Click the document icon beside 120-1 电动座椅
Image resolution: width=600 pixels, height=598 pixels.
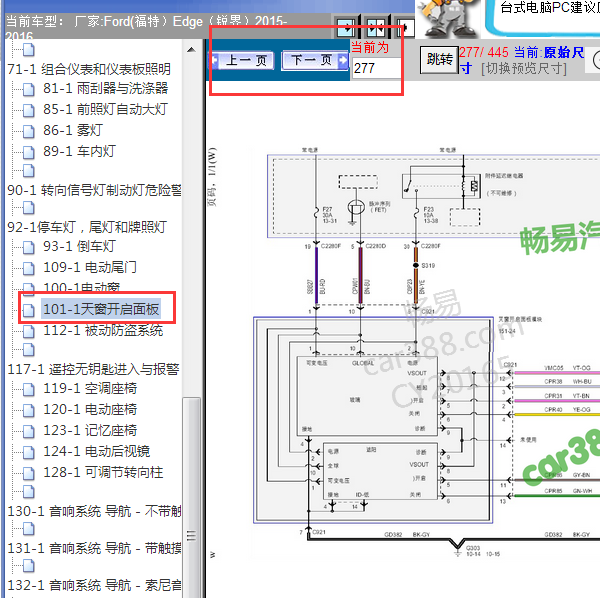click(x=28, y=411)
